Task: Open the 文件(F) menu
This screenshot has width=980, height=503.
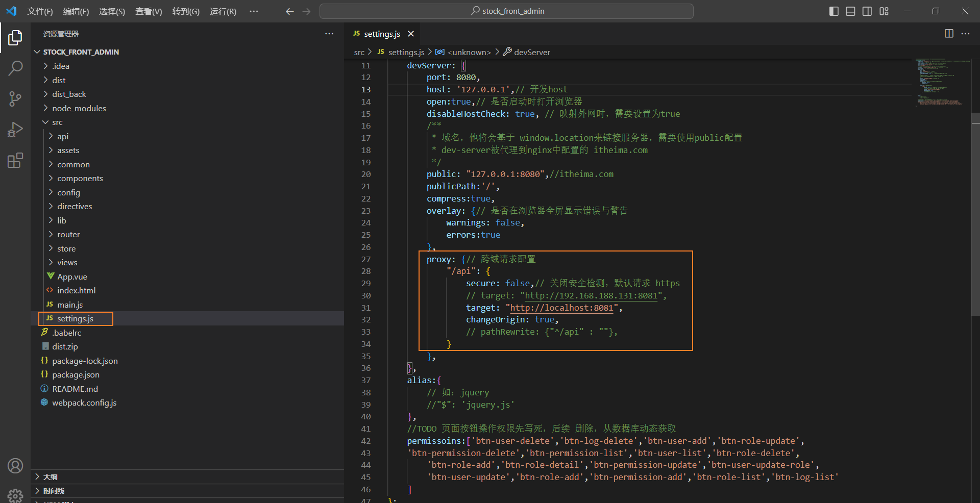Action: click(40, 11)
